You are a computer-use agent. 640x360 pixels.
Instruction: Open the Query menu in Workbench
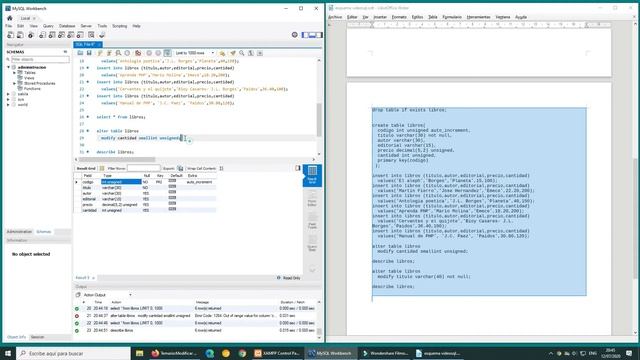pyautogui.click(x=48, y=26)
